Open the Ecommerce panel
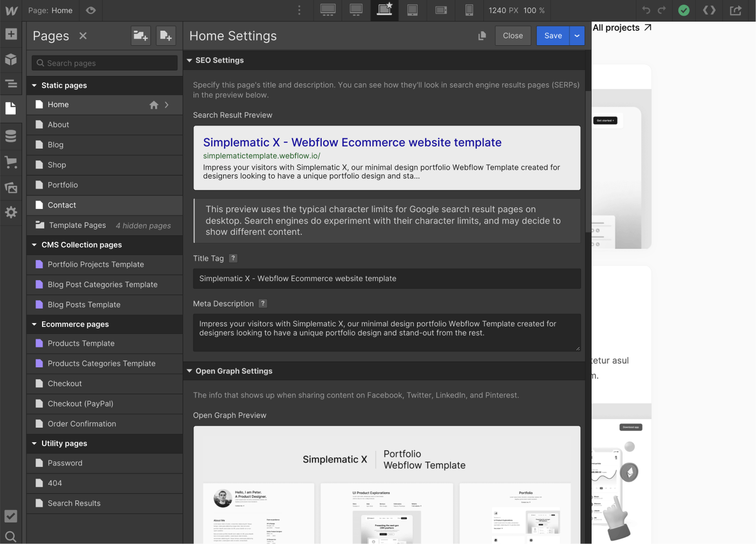 point(11,162)
